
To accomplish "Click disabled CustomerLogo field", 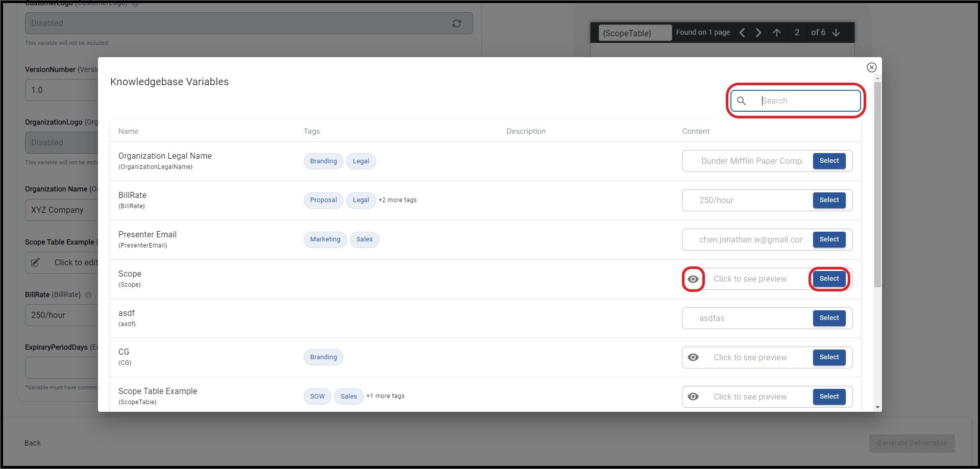I will point(249,23).
